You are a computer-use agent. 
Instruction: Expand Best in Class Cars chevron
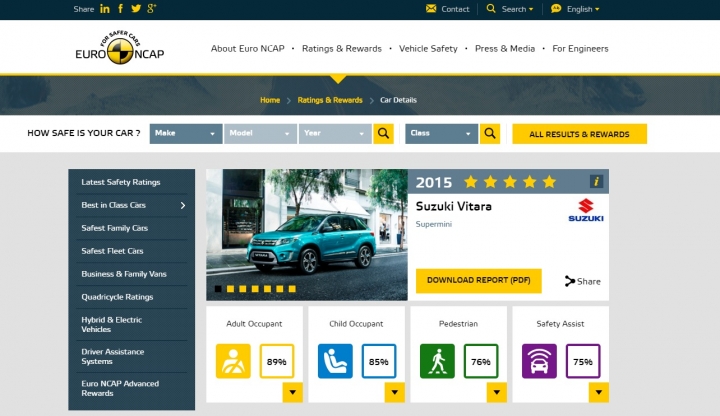click(183, 205)
